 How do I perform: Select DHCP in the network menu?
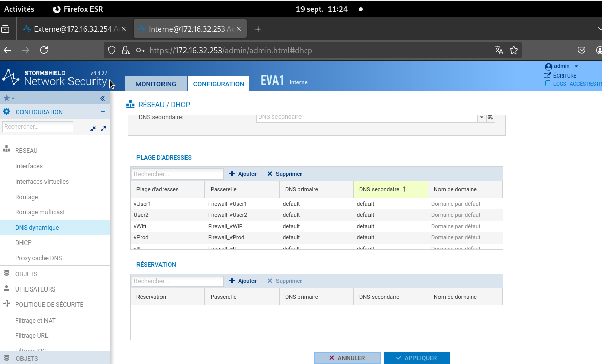click(x=24, y=243)
